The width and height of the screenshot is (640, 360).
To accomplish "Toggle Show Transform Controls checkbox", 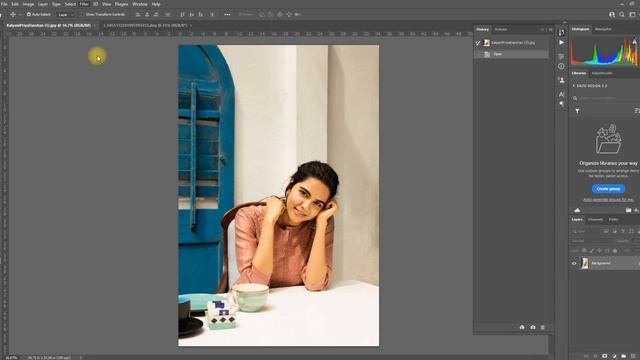I will click(82, 14).
